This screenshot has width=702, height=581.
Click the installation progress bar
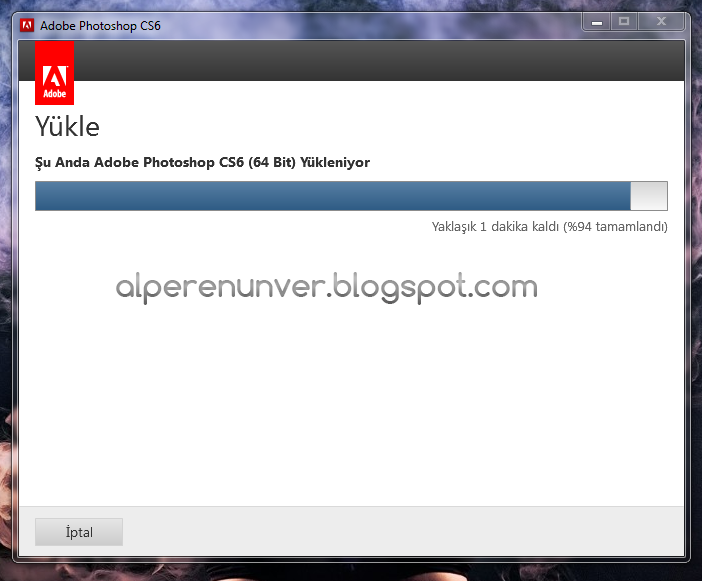(x=351, y=196)
